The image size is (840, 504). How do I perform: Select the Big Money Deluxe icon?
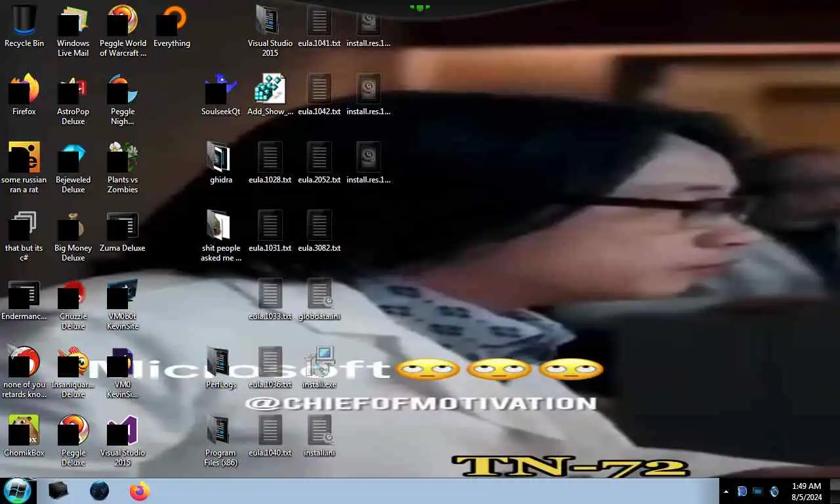coord(73,236)
